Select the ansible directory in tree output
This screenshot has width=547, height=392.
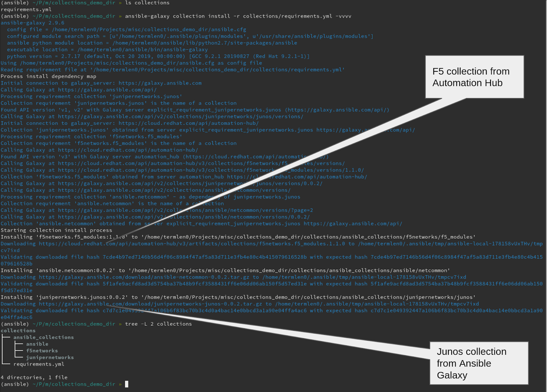[x=37, y=344]
